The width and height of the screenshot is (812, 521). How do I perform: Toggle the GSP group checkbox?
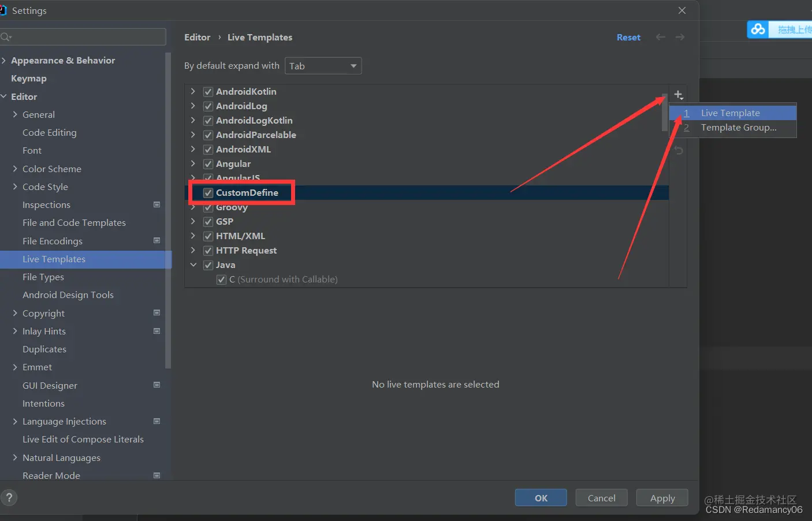click(208, 222)
